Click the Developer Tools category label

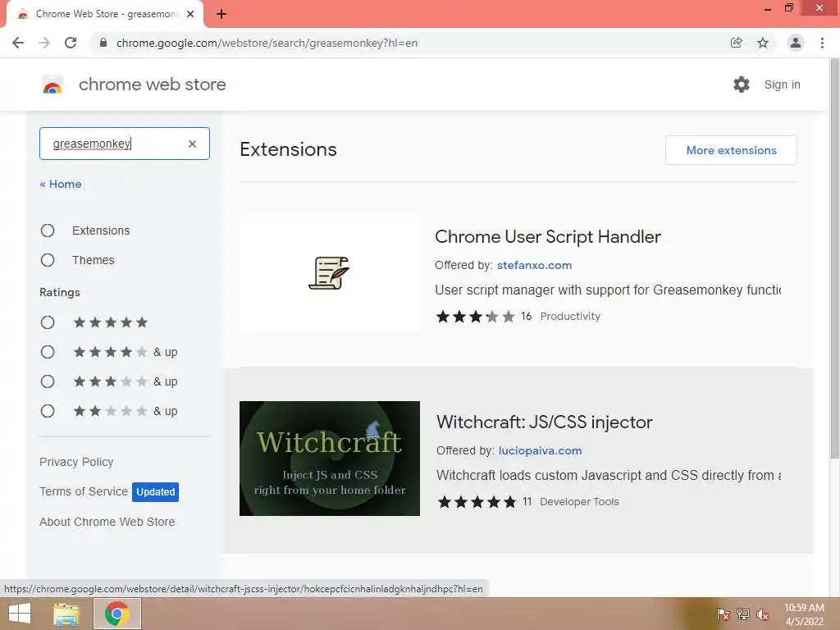pyautogui.click(x=579, y=501)
